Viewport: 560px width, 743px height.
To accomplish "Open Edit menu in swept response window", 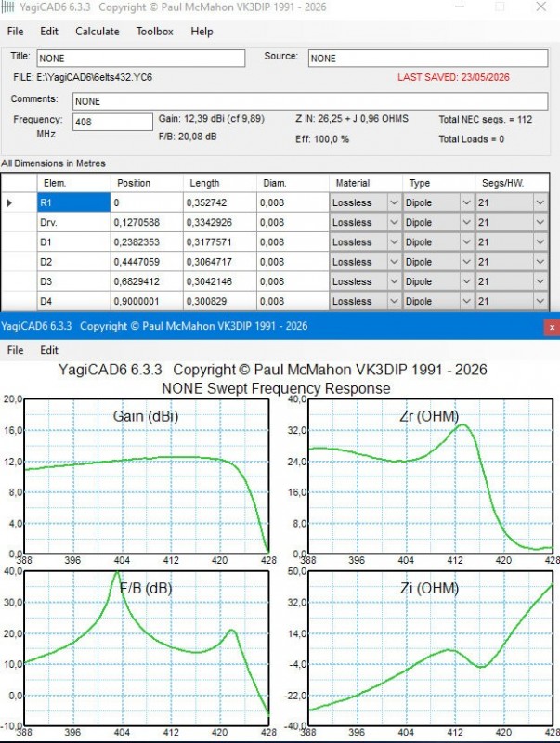I will click(49, 350).
